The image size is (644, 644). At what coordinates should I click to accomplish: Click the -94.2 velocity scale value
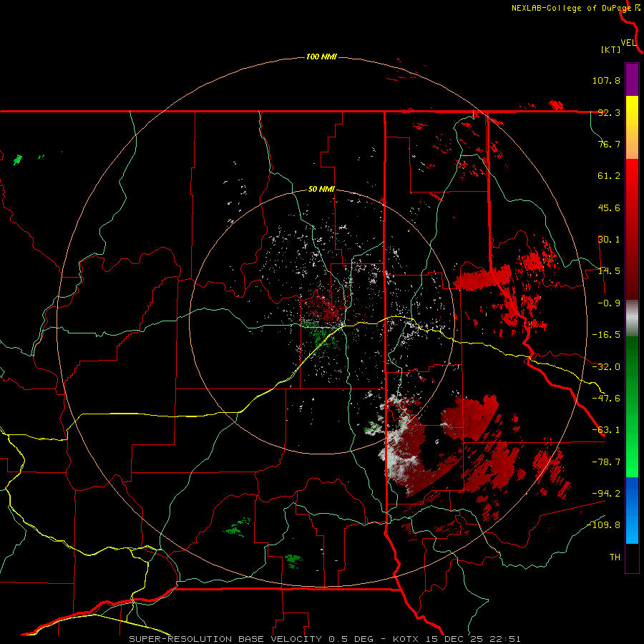coord(606,493)
